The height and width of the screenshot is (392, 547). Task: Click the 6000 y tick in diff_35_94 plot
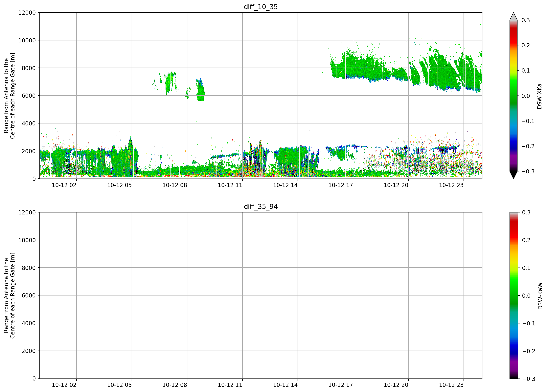point(29,295)
